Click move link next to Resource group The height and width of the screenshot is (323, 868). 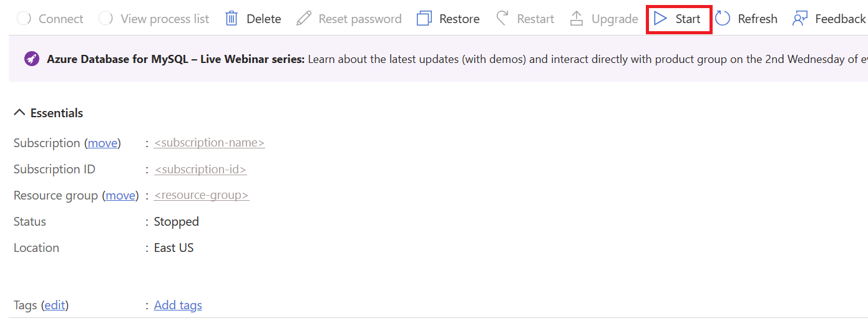120,195
